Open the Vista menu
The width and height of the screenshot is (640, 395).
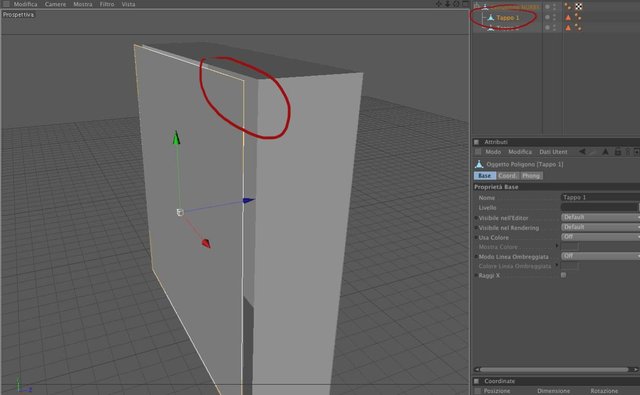128,4
